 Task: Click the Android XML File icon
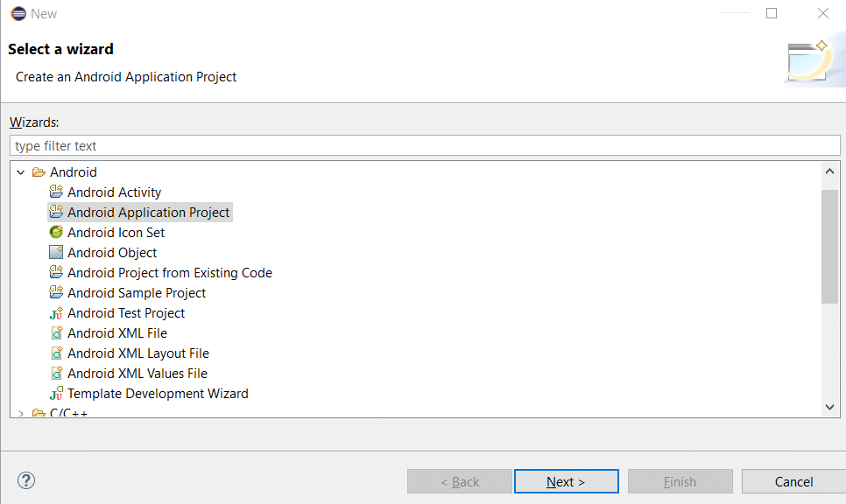pos(57,332)
